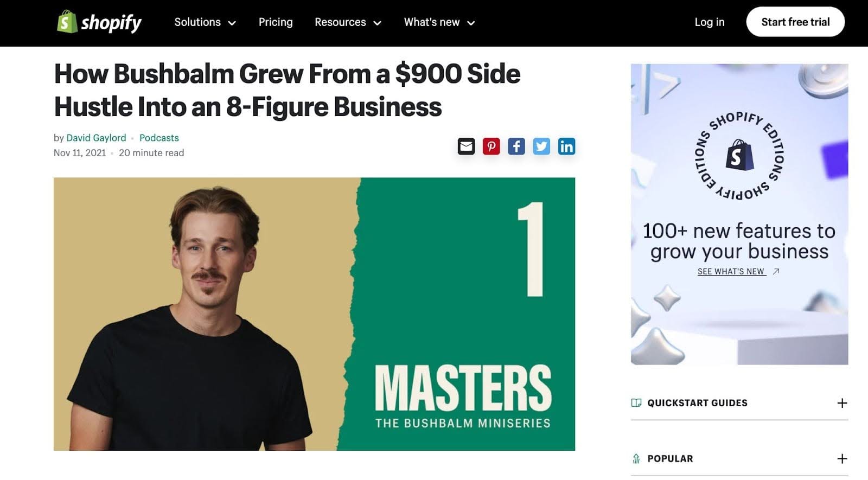Share article on LinkedIn
This screenshot has width=868, height=480.
click(566, 146)
